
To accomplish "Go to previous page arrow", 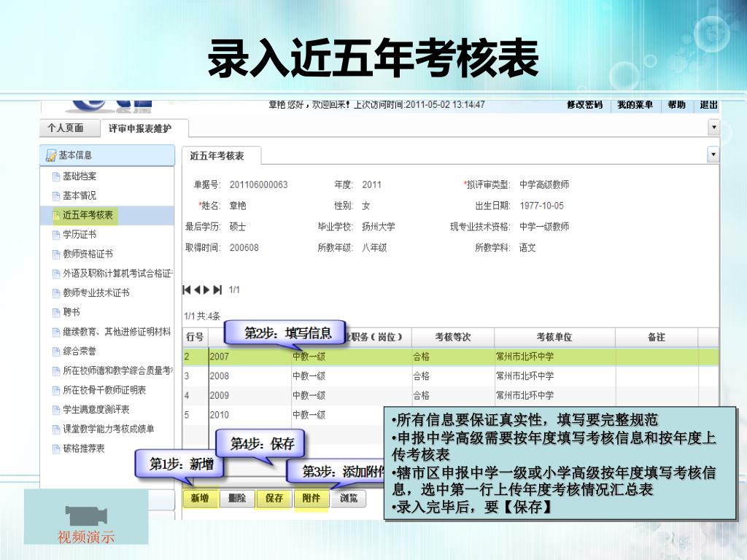I will pos(197,289).
